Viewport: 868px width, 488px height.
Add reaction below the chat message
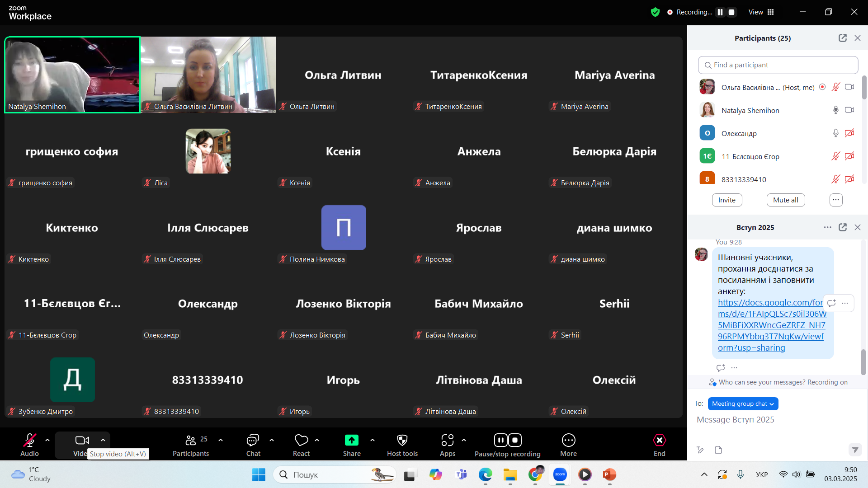pyautogui.click(x=721, y=368)
